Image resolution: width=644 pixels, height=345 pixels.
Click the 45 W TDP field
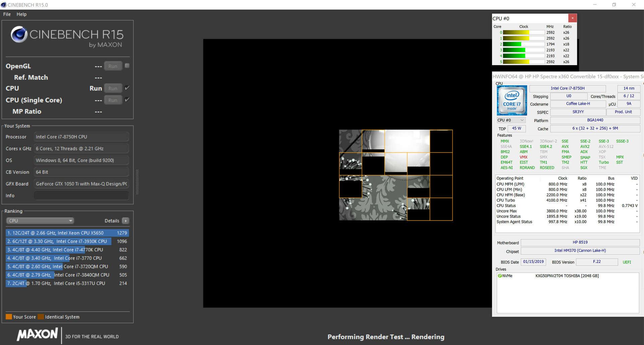(517, 129)
